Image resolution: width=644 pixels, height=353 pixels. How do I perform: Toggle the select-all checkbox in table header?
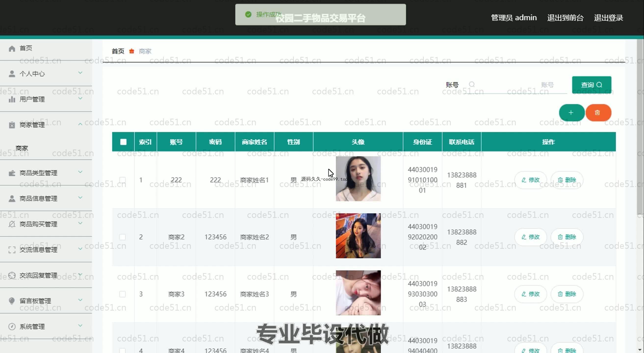pos(123,142)
